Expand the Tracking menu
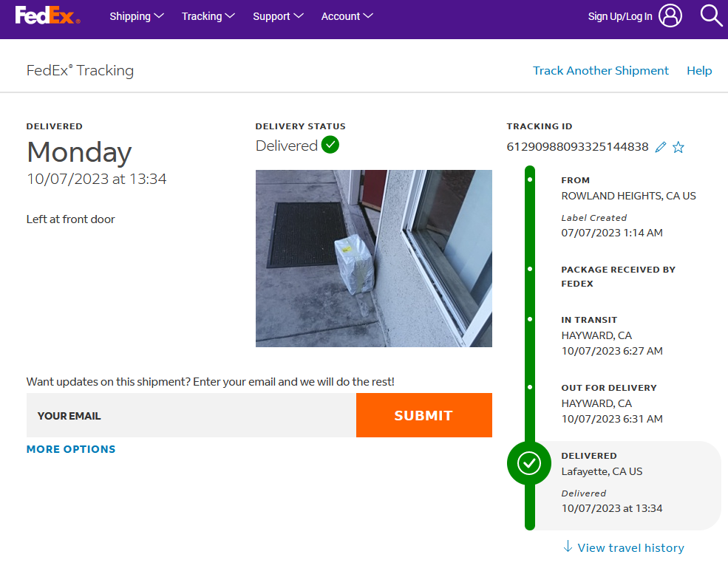 click(x=208, y=16)
